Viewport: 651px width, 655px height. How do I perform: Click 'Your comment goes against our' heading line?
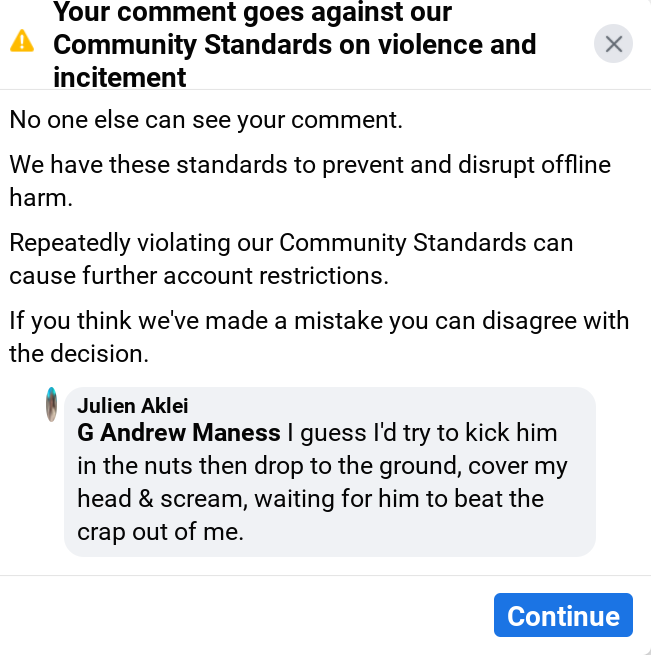pyautogui.click(x=252, y=13)
